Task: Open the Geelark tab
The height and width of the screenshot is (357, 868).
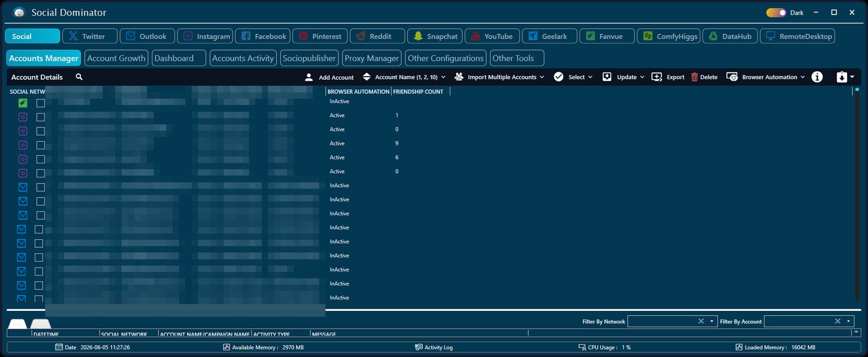Action: (550, 36)
